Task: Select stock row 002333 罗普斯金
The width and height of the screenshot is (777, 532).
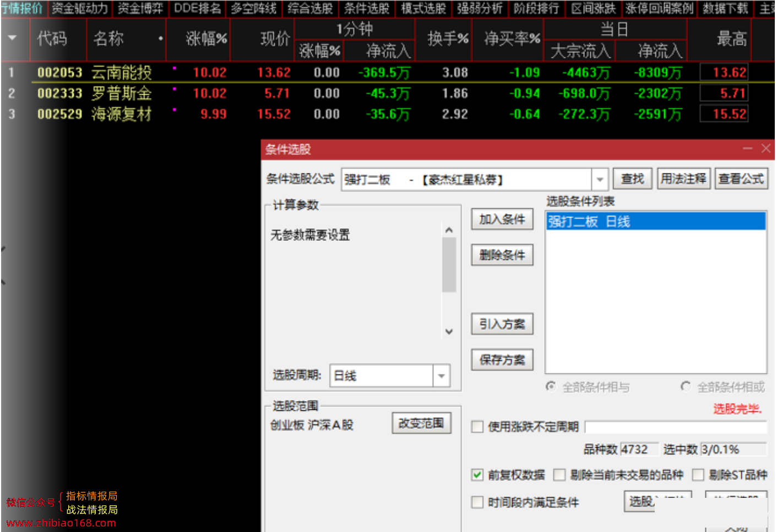Action: 388,94
